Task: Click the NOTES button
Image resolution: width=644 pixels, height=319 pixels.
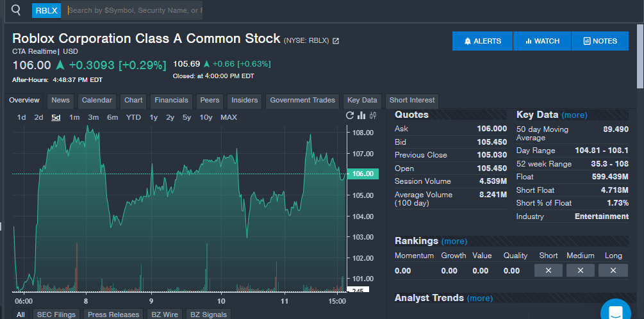Action: tap(600, 41)
